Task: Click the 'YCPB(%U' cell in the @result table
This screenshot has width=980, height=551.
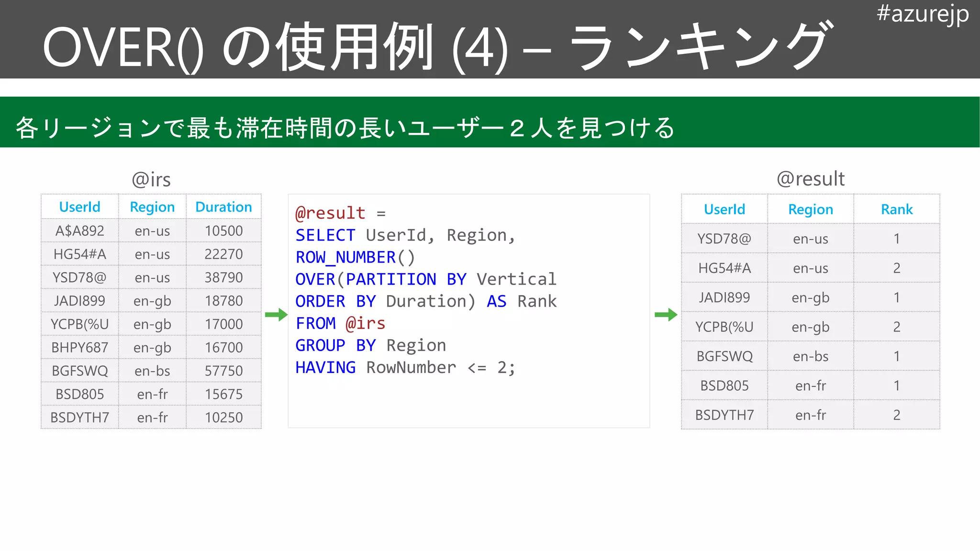Action: 724,327
